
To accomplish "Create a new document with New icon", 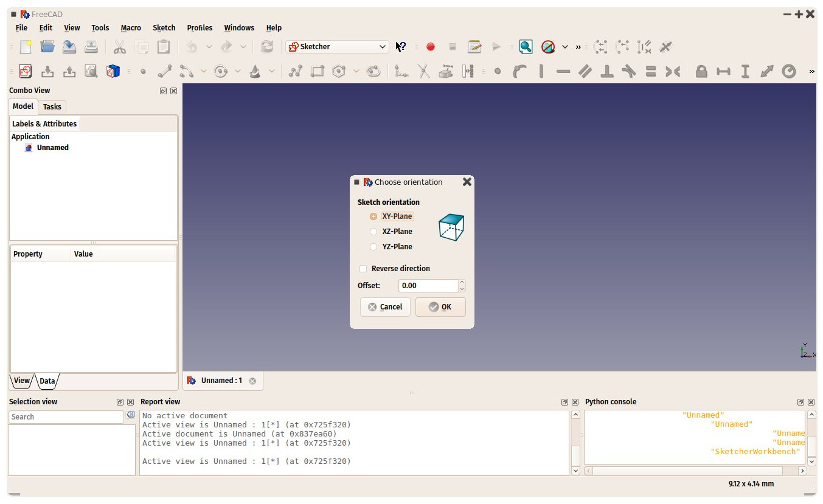I will tap(26, 47).
